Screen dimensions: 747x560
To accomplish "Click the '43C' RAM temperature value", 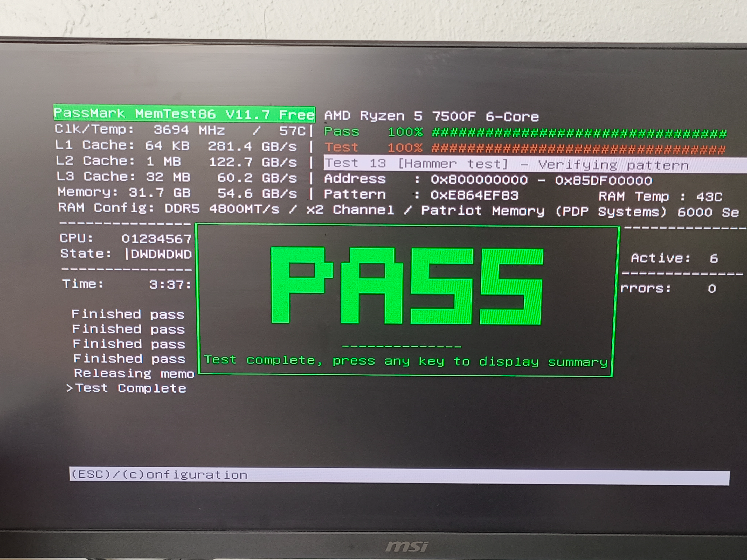I will tap(709, 197).
